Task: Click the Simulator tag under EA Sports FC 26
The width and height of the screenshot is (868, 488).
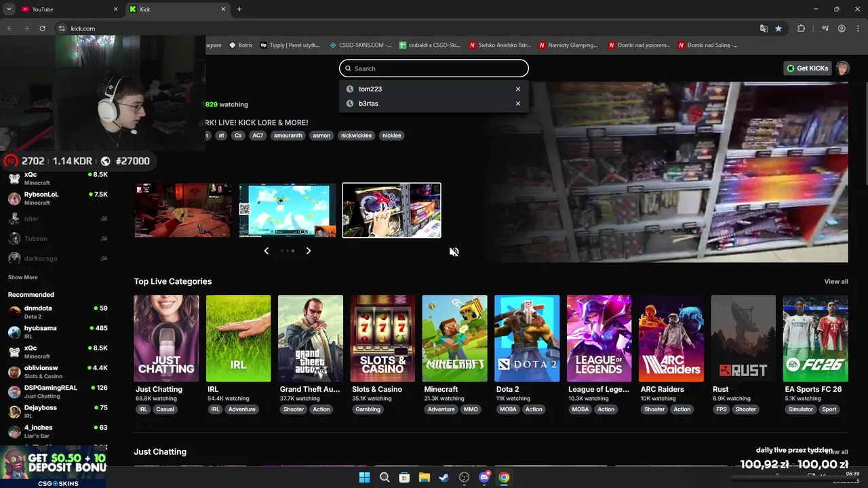Action: point(800,409)
